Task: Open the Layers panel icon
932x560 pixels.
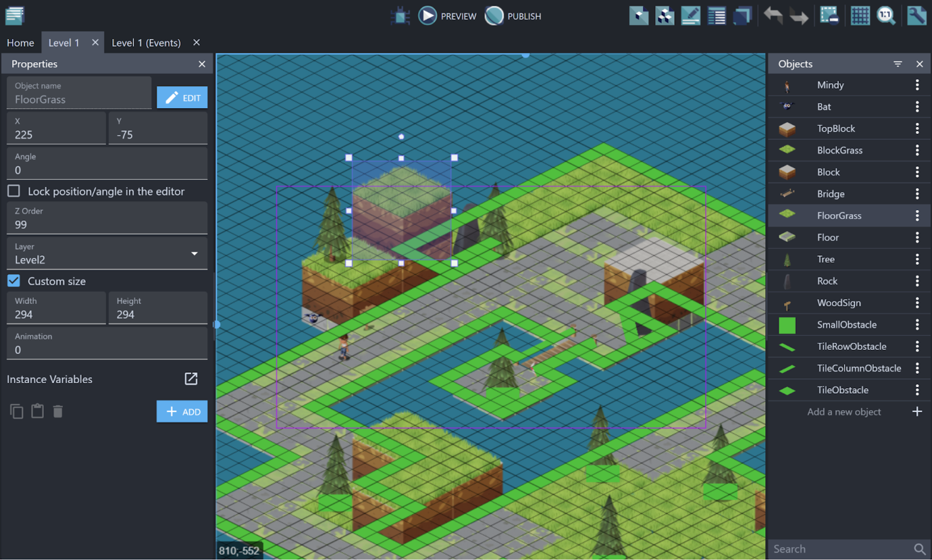Action: coord(742,16)
